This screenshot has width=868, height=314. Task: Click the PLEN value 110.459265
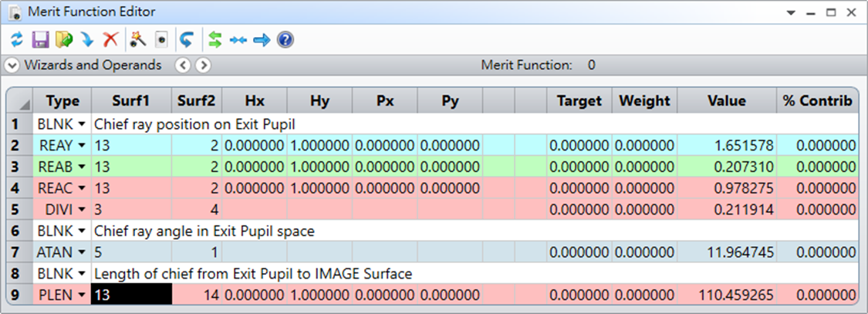point(727,295)
